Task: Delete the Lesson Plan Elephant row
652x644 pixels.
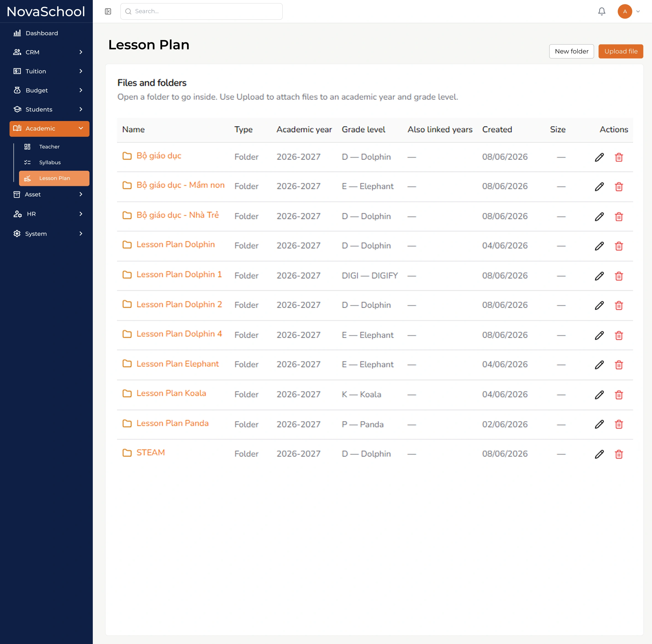Action: tap(619, 365)
